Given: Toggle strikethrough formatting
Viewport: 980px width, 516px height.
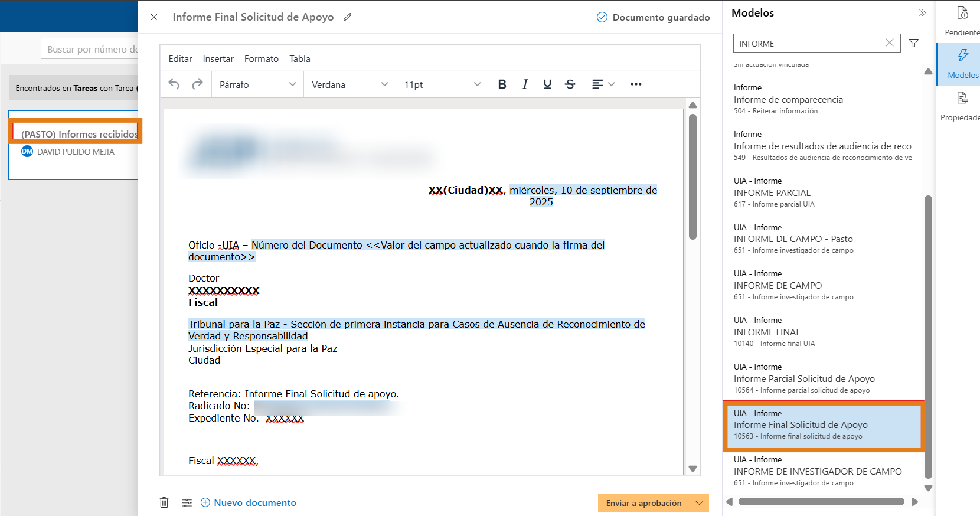Looking at the screenshot, I should point(570,84).
